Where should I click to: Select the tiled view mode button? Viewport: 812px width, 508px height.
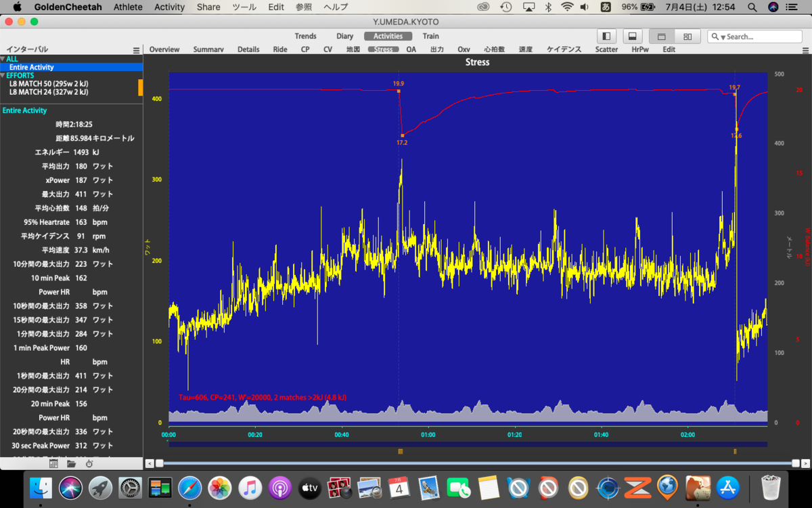tap(687, 37)
